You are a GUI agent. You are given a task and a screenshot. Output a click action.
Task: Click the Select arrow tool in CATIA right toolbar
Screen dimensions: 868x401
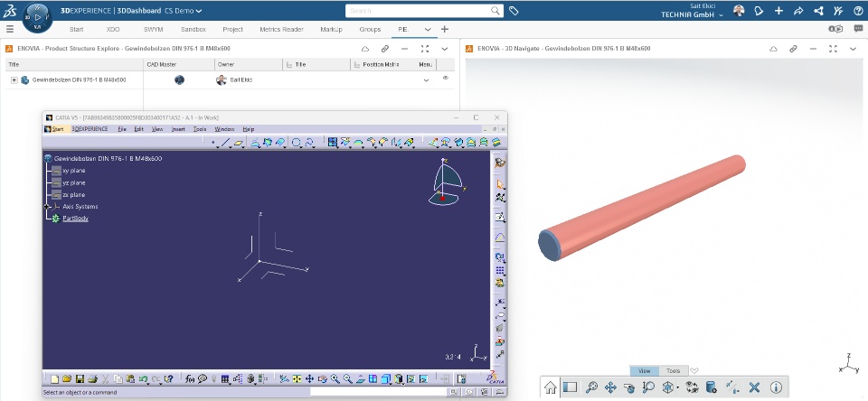point(500,184)
